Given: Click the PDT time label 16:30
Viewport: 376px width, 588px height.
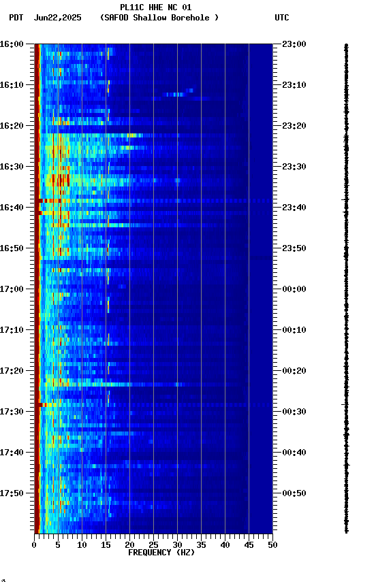Looking at the screenshot, I should 12,167.
